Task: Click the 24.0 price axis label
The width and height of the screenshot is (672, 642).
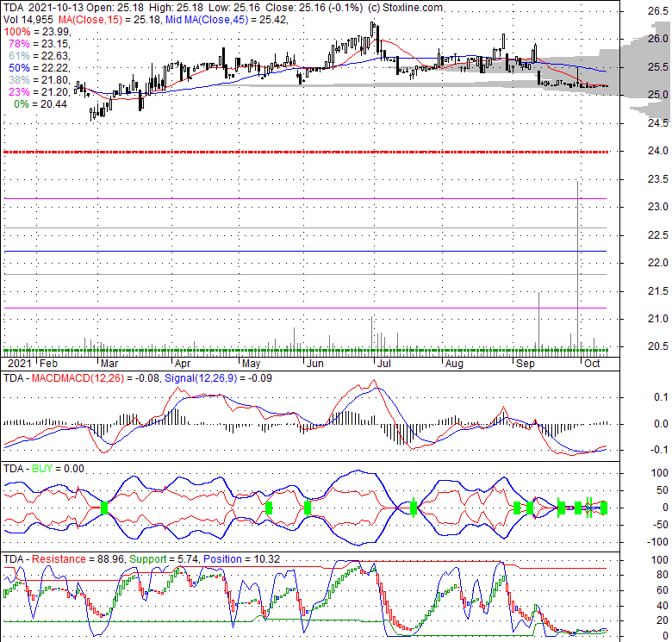Action: (658, 151)
